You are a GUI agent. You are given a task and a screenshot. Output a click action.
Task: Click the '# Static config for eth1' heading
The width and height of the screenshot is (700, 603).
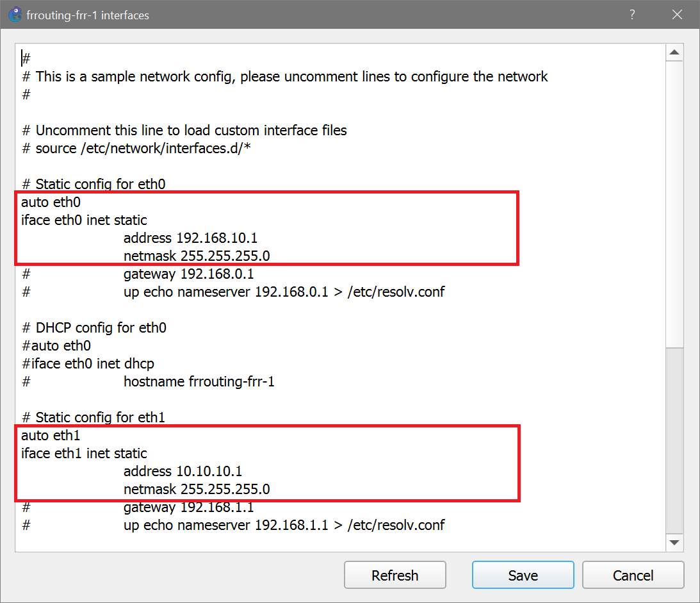[93, 417]
